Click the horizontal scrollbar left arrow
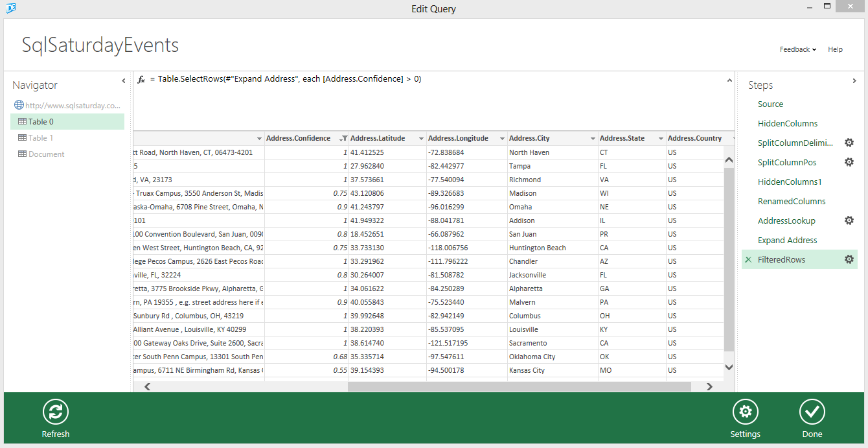Viewport: 868px width, 448px height. click(147, 386)
